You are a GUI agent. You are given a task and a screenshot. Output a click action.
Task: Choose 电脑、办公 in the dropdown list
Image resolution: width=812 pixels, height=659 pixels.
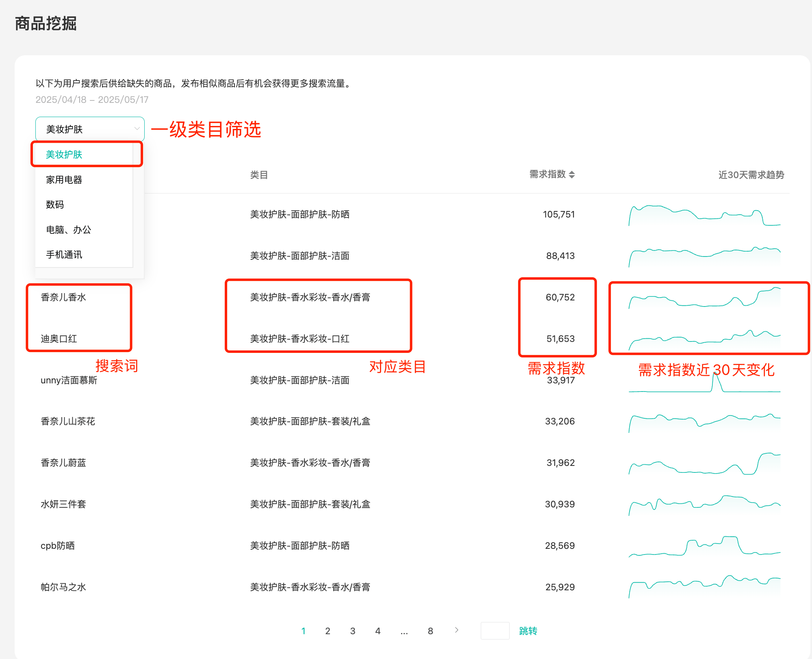click(x=68, y=230)
